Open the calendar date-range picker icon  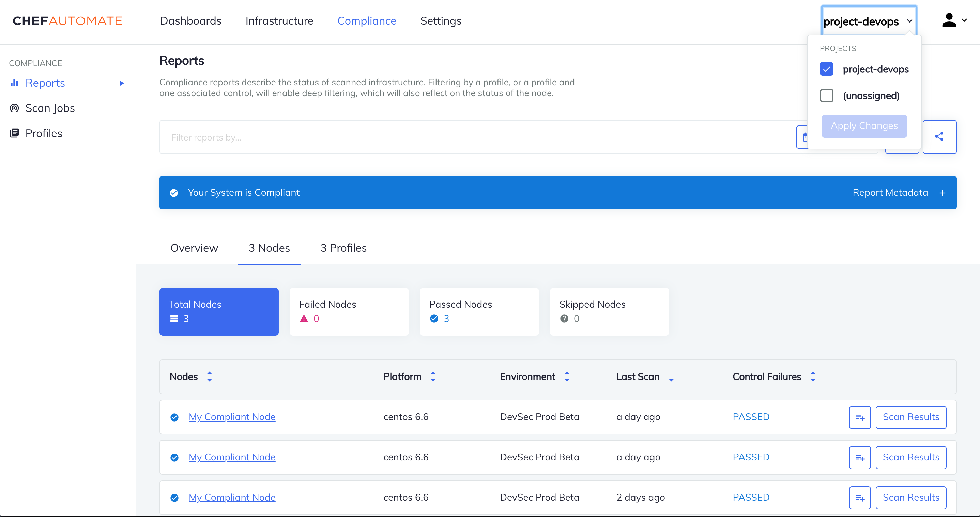(806, 137)
